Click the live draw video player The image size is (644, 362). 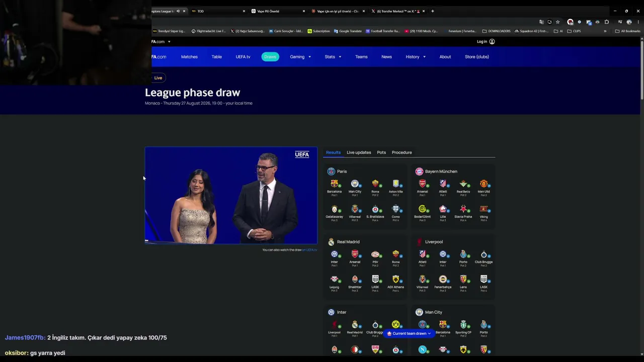pos(231,195)
